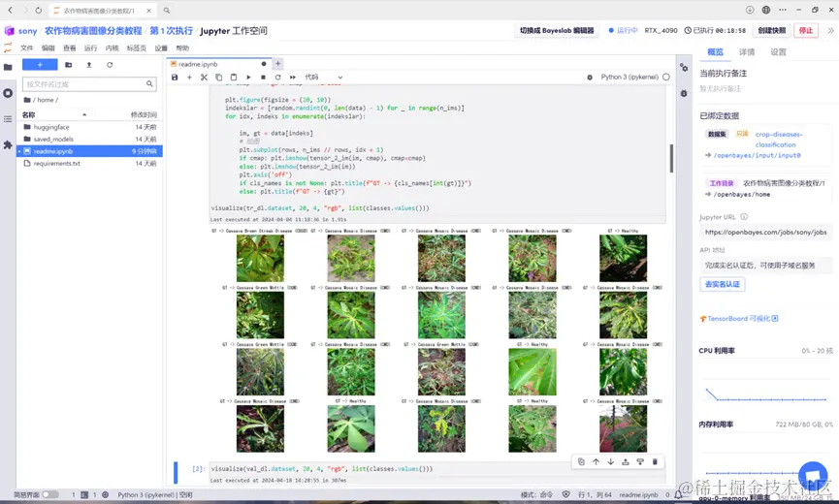Click the /openbayes/input/input0 path link
The image size is (839, 504).
coord(758,155)
